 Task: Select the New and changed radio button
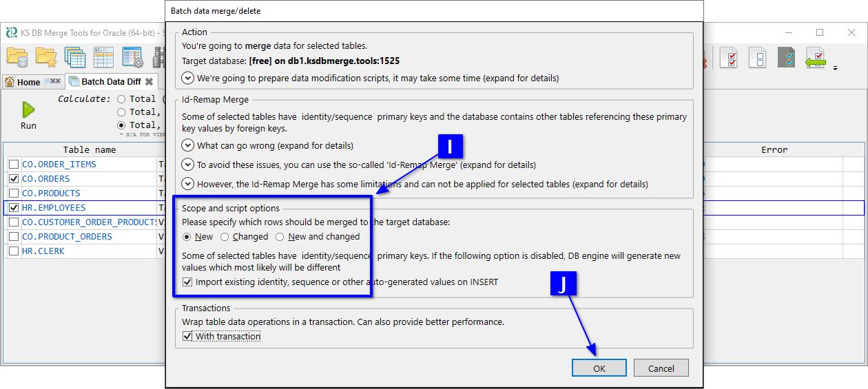click(280, 237)
